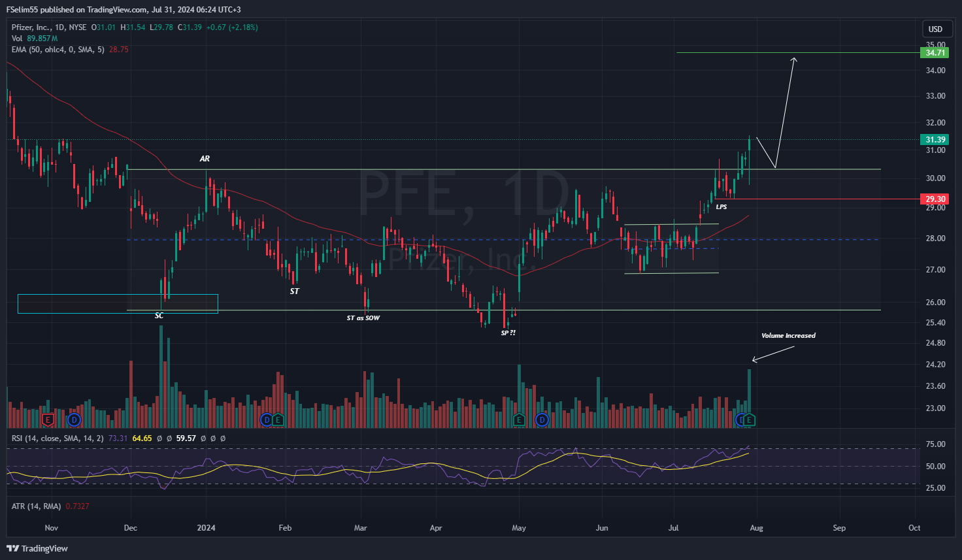
Task: Click the 33.00 price scale label
Action: (935, 96)
